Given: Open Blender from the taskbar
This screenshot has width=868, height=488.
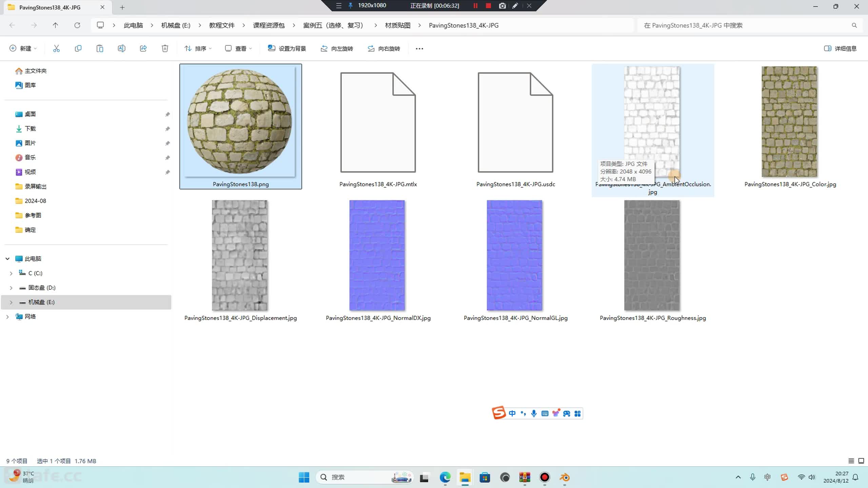Looking at the screenshot, I should (x=565, y=477).
